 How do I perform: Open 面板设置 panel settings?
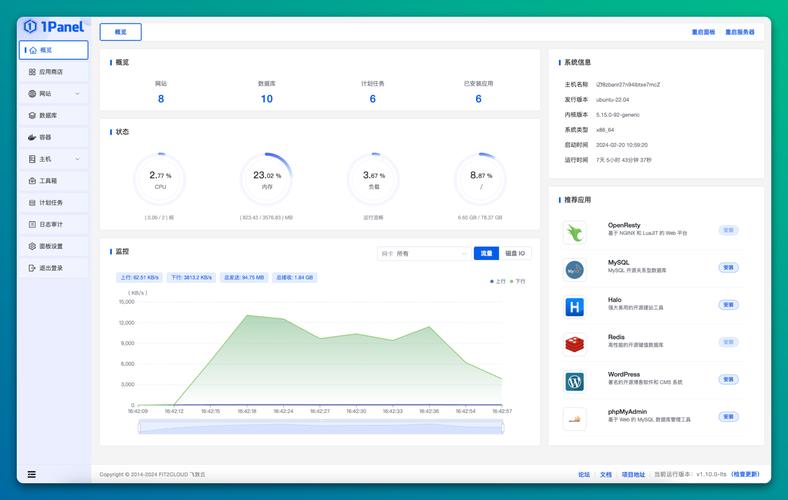[x=50, y=246]
